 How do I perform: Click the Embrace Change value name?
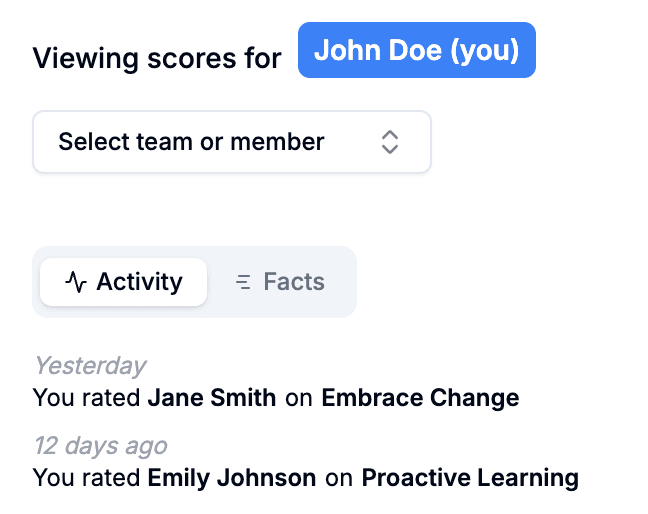tap(420, 398)
